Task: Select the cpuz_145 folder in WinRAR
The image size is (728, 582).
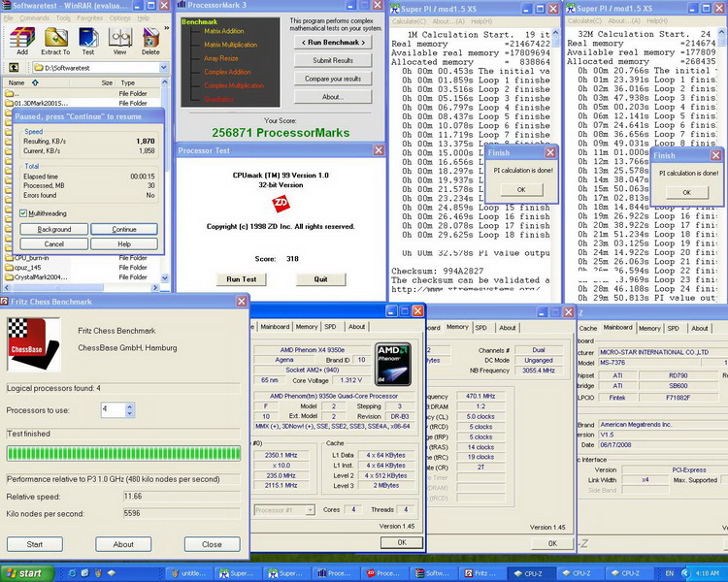Action: coord(29,268)
